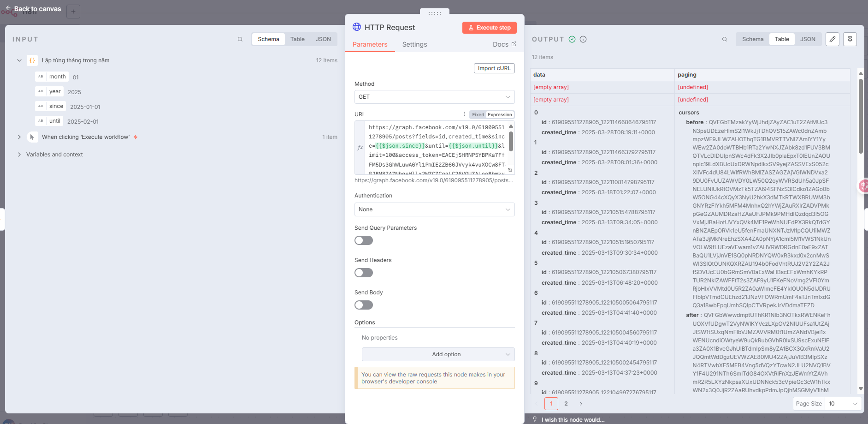Open URL field options three-dot menu

[464, 114]
